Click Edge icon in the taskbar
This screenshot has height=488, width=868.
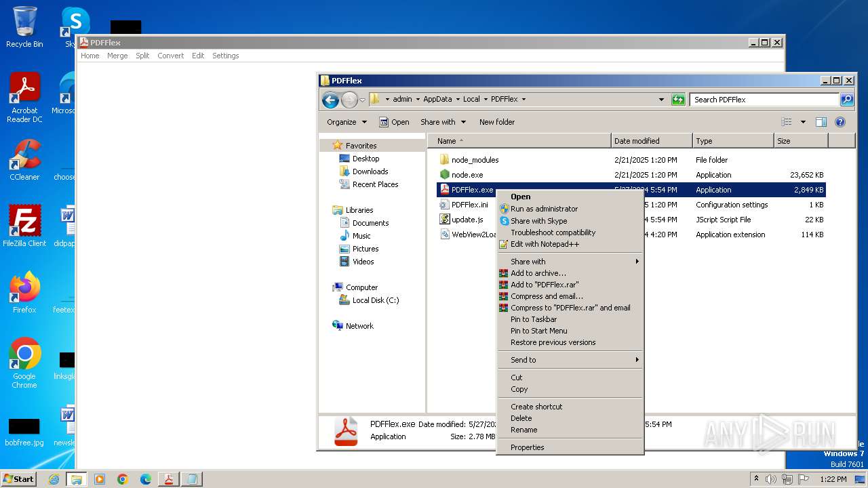point(146,479)
